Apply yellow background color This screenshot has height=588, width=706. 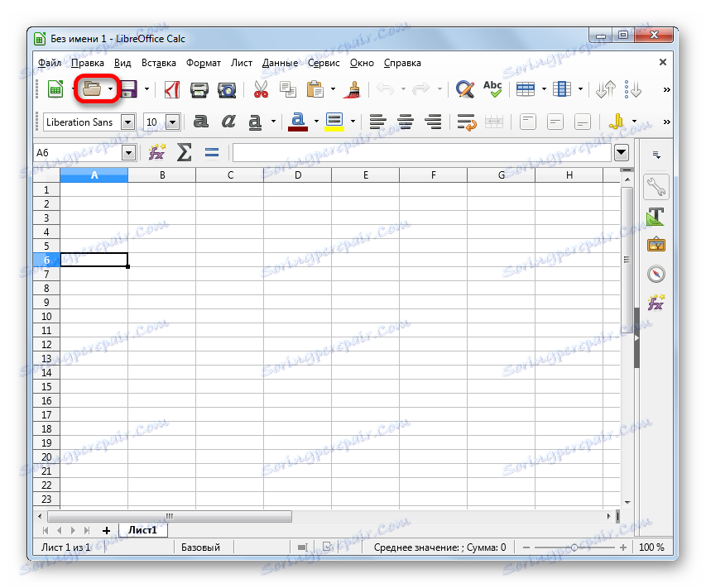point(334,122)
